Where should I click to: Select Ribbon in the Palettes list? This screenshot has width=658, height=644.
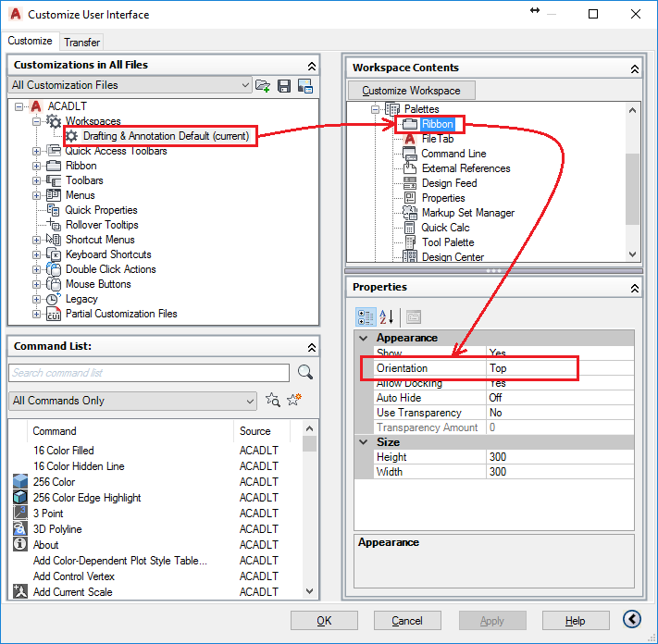pos(437,124)
